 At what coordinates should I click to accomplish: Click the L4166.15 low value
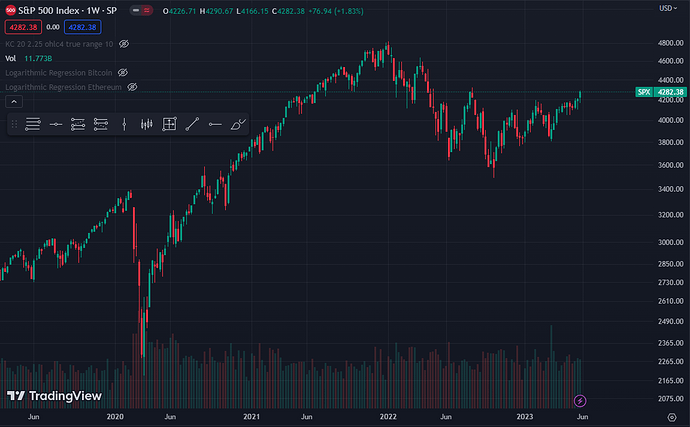[252, 11]
